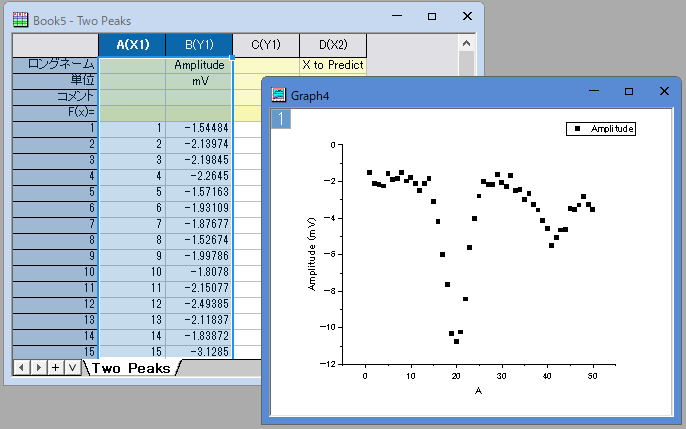Click cell value -1.8078
Image resolution: width=686 pixels, height=429 pixels.
(199, 273)
